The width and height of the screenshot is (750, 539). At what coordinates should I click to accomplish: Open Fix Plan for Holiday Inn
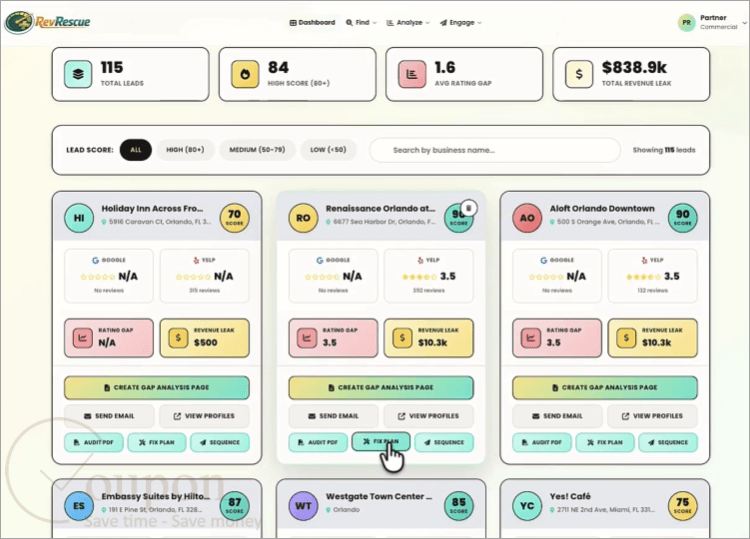tap(157, 442)
